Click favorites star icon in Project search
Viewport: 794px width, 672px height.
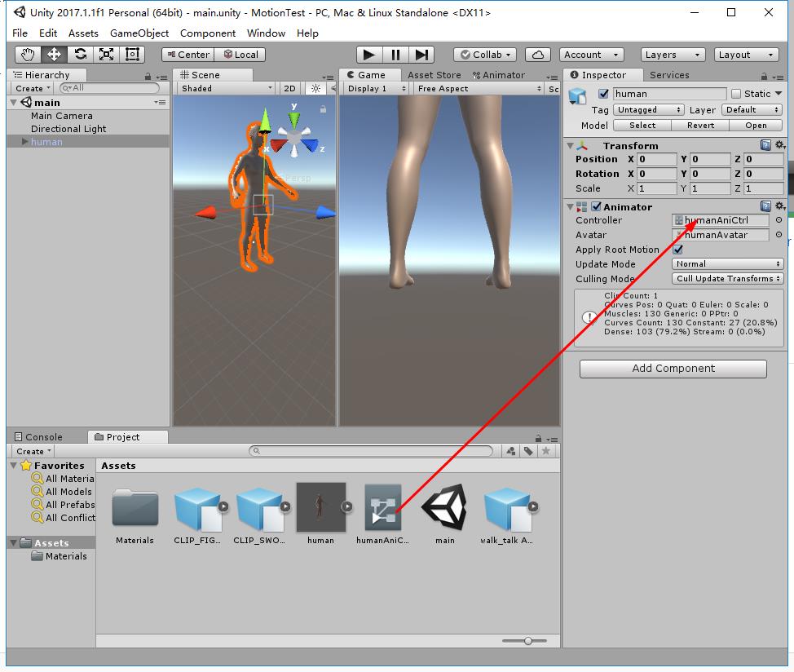coord(546,451)
